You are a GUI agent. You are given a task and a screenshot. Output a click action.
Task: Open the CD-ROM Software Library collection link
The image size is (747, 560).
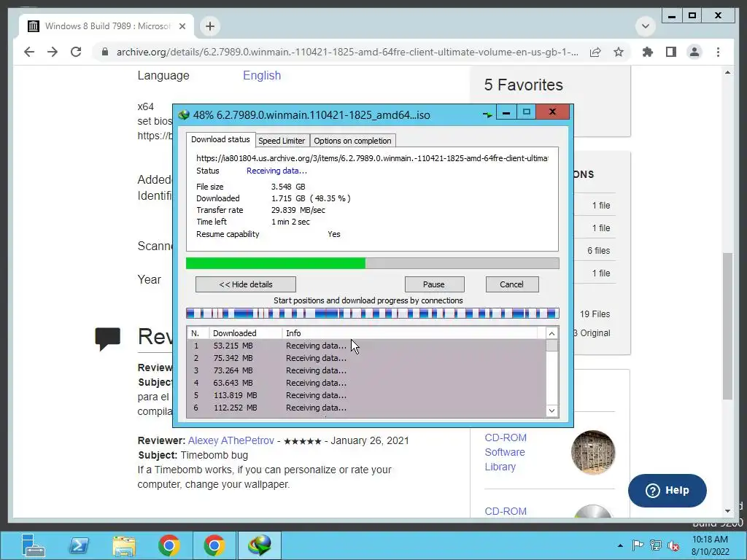click(505, 452)
